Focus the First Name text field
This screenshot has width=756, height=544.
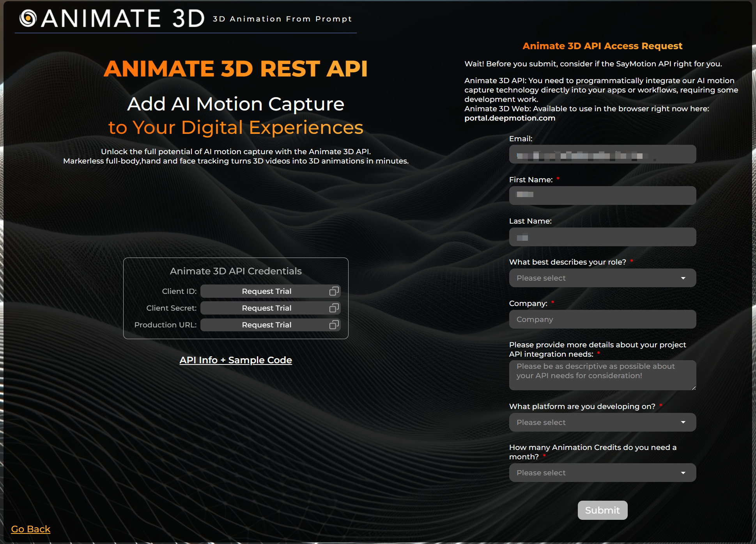(x=602, y=195)
